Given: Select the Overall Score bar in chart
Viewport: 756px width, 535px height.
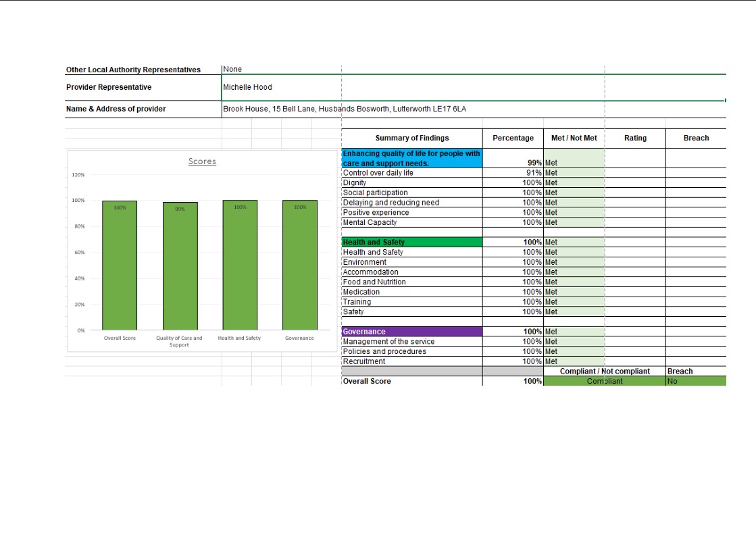Looking at the screenshot, I should tap(120, 265).
